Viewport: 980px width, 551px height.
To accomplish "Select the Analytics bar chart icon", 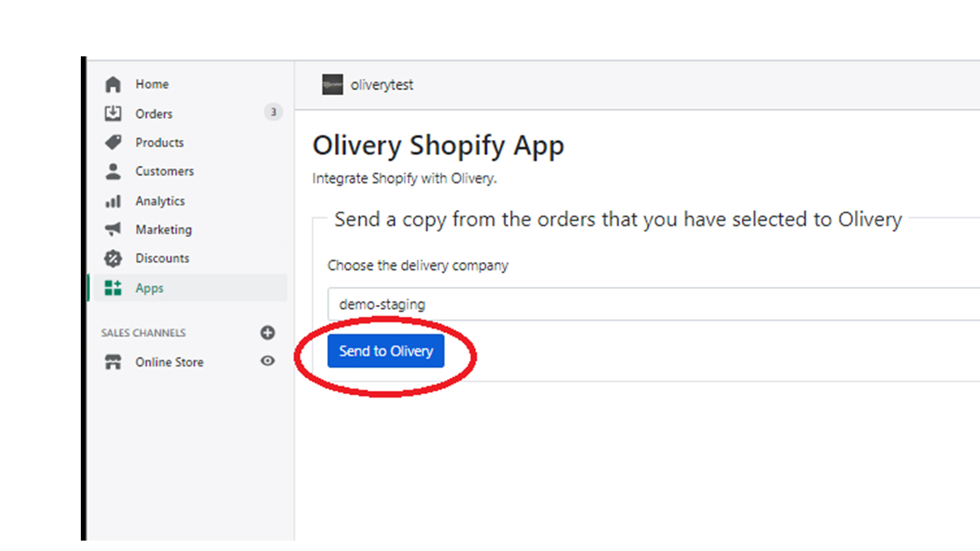I will (113, 201).
